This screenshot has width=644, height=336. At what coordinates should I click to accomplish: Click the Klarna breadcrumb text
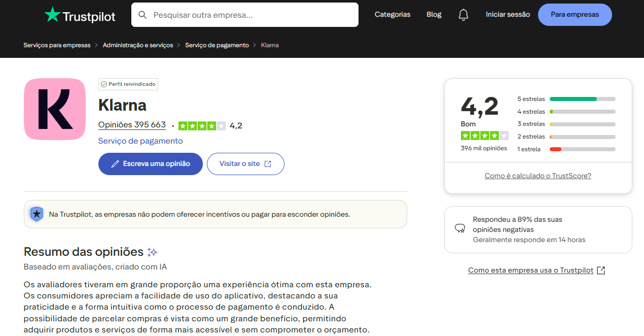270,45
